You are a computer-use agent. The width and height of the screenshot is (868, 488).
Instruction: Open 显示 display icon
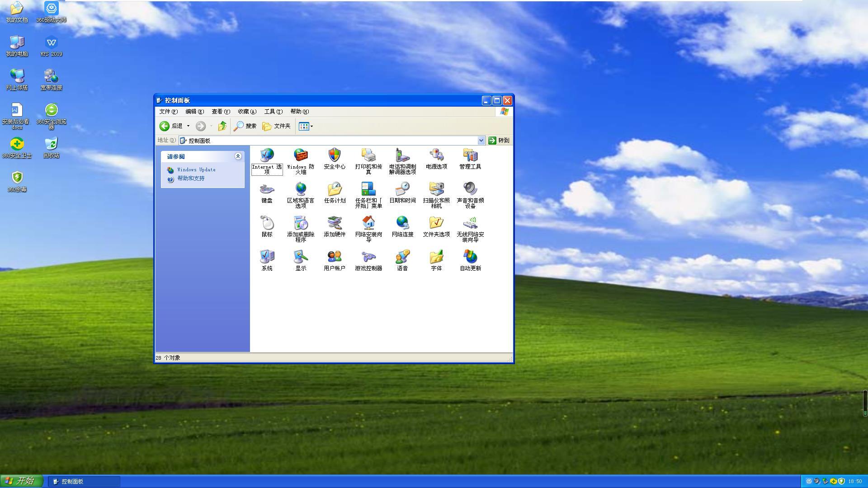pos(301,260)
